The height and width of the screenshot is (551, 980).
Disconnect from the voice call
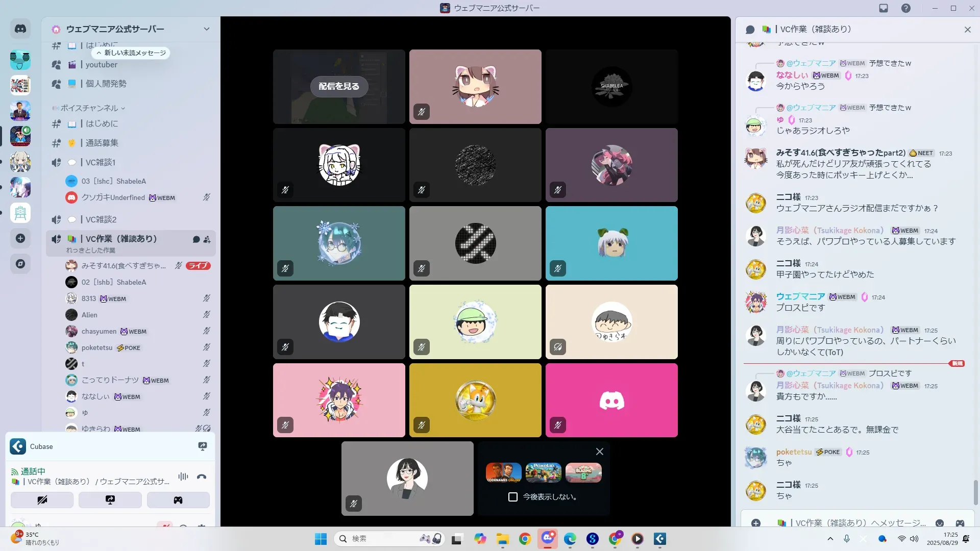click(x=202, y=477)
